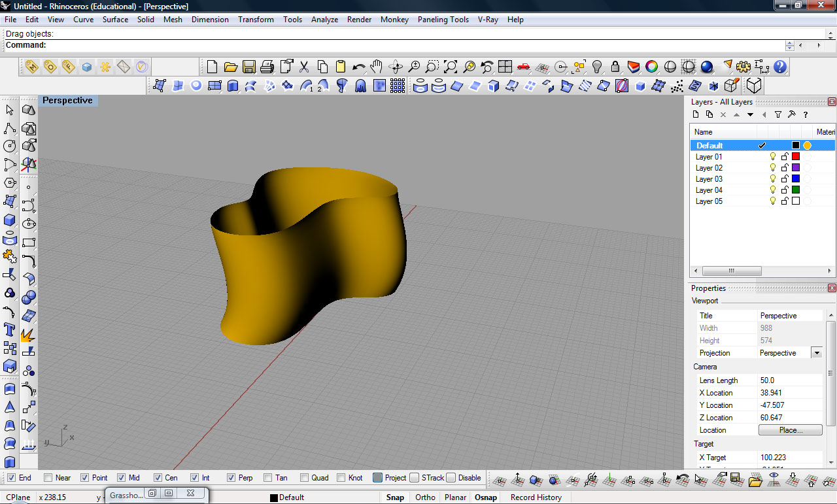Click the Place... camera location button
The image size is (837, 504).
click(x=789, y=429)
